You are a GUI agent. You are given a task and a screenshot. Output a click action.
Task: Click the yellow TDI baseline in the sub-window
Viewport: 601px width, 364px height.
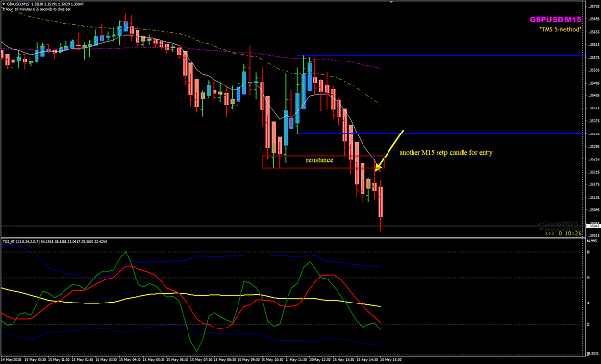pyautogui.click(x=191, y=295)
